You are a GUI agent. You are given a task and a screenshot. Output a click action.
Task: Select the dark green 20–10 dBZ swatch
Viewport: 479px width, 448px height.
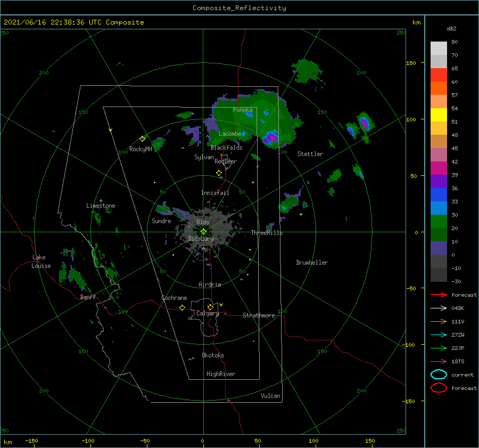pyautogui.click(x=439, y=234)
